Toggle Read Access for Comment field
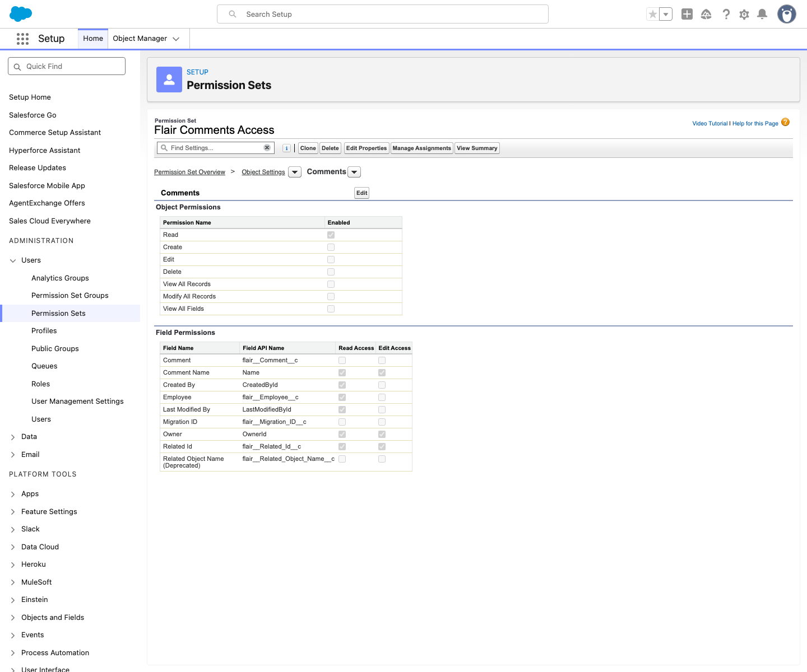 point(342,361)
